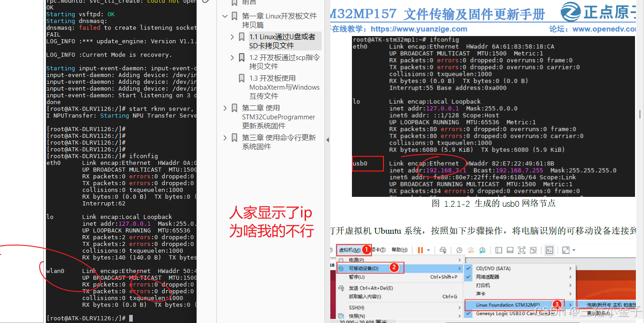Click 'LOG_INFO :Current Mode is recovery.' line

(x=109, y=55)
